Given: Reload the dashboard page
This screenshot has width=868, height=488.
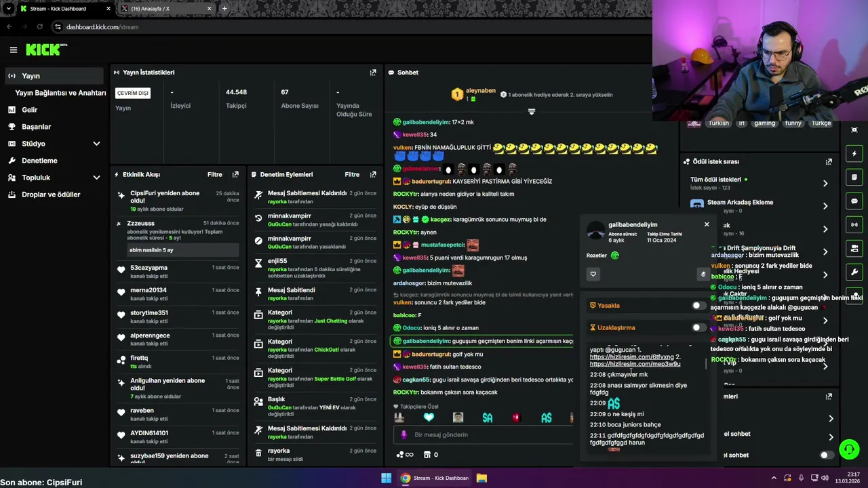Looking at the screenshot, I should (x=40, y=27).
